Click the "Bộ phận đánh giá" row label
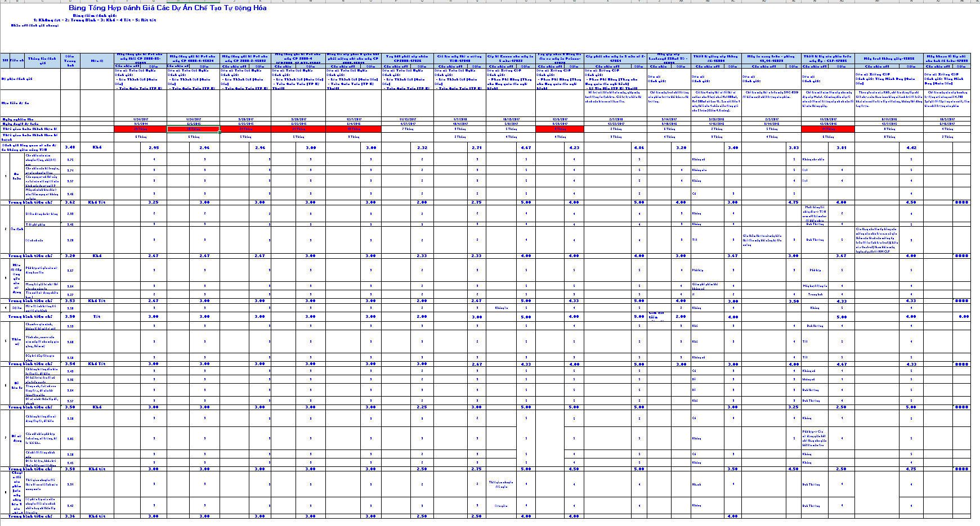980x526 pixels. coord(17,79)
